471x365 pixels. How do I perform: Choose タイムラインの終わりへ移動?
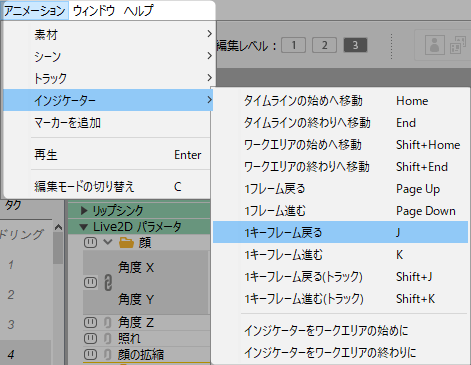coord(340,123)
